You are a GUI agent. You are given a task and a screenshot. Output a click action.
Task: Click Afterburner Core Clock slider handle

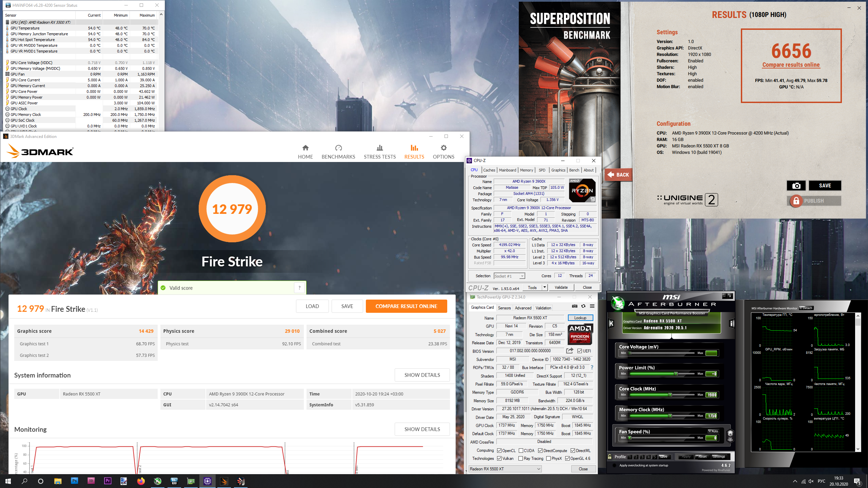(670, 394)
